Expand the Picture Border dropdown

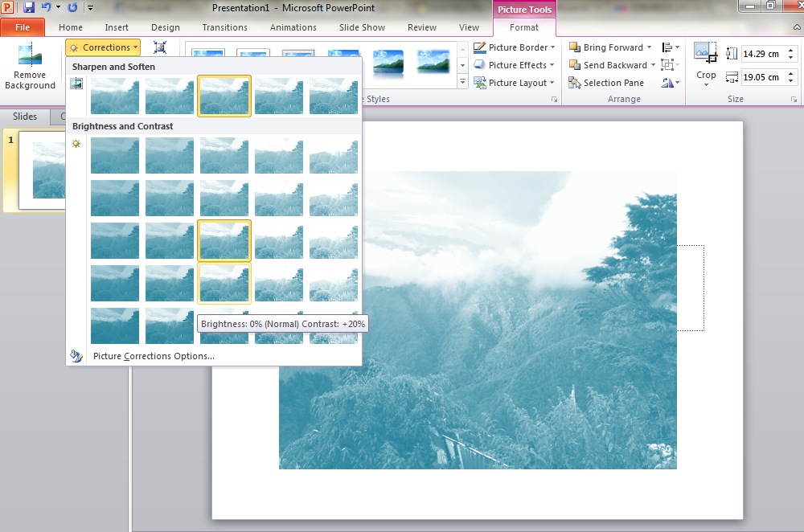click(553, 47)
